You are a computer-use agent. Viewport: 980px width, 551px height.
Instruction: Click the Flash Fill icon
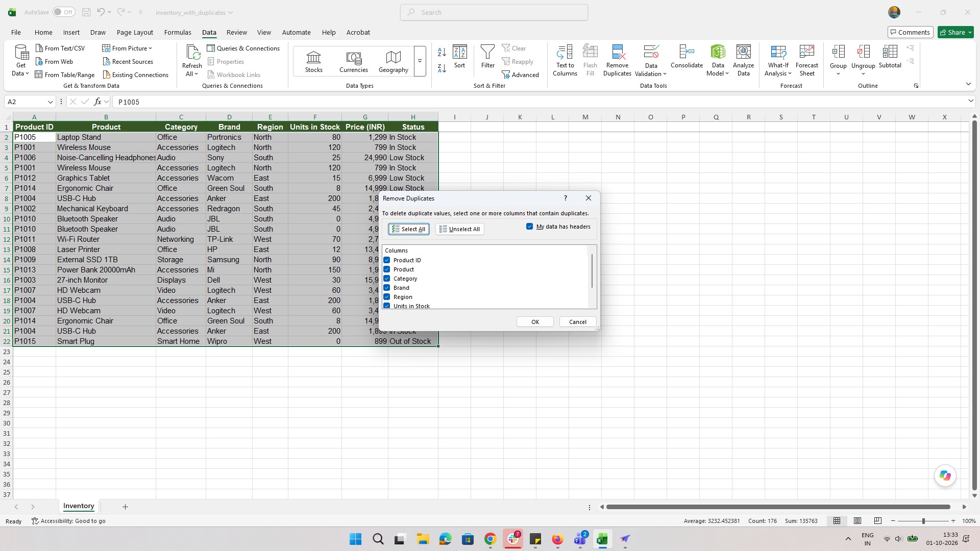coord(590,60)
